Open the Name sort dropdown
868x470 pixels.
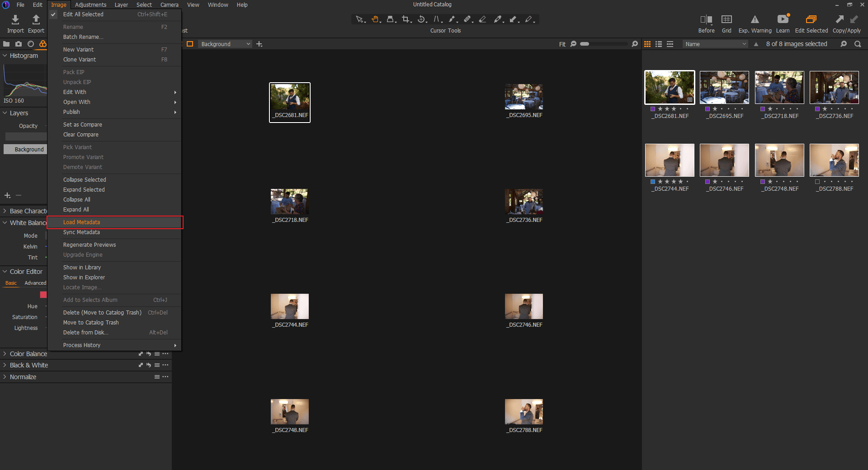pos(715,44)
